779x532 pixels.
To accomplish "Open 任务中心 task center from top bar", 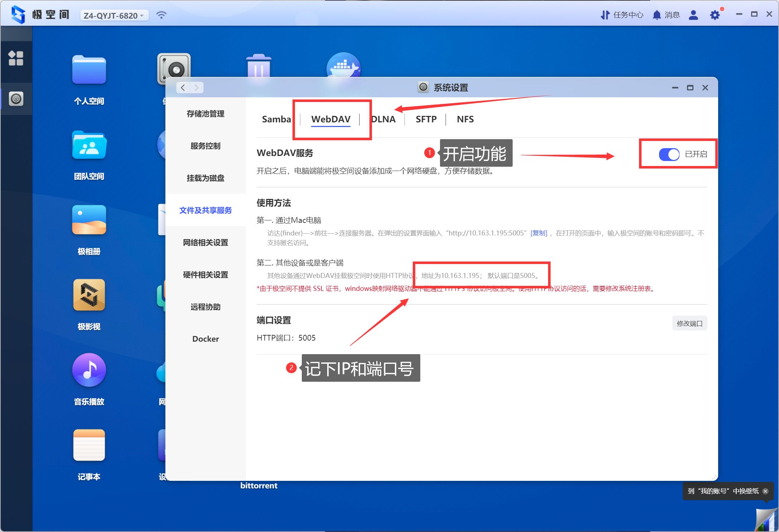I will tap(622, 15).
